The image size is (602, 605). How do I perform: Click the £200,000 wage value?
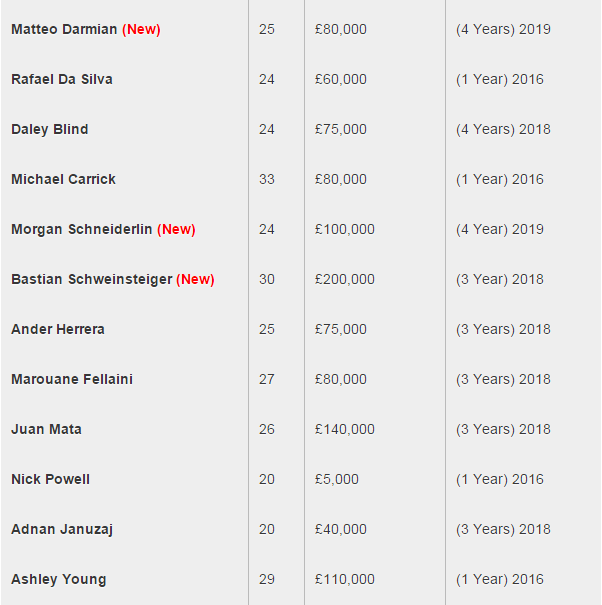[x=345, y=279]
